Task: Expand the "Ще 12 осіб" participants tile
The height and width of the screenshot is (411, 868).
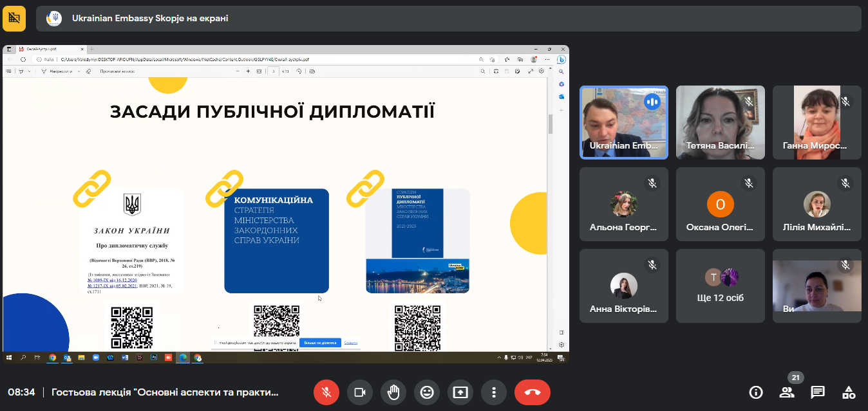Action: pyautogui.click(x=721, y=286)
